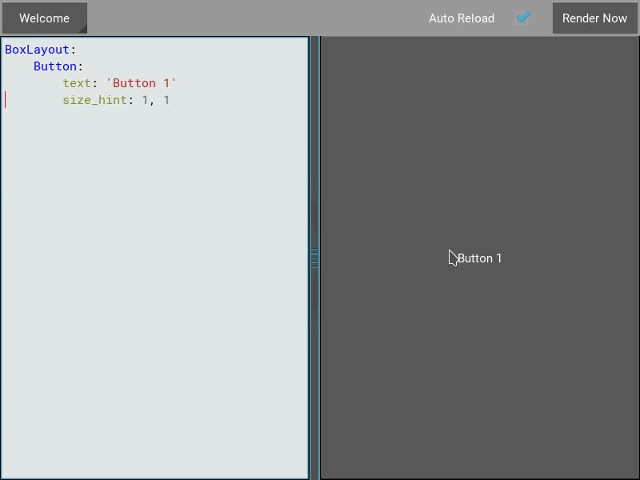
Task: Click the empty toolbar area beside Welcome
Action: pyautogui.click(x=250, y=18)
